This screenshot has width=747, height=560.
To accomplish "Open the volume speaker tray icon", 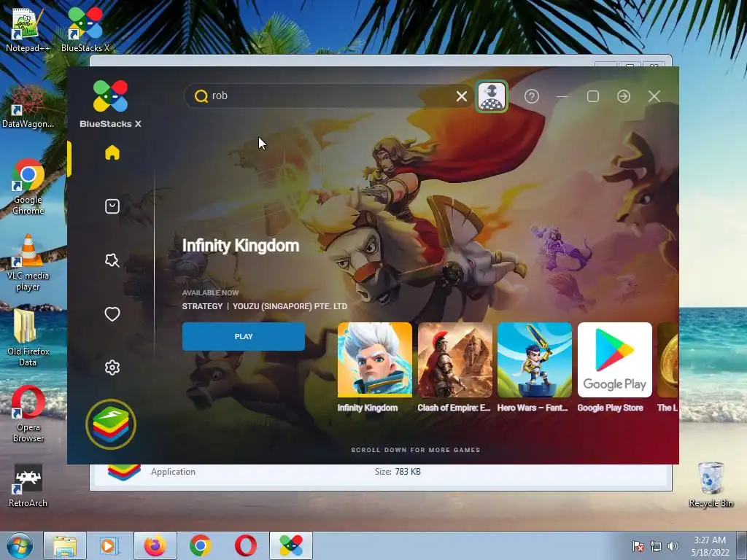I will [x=673, y=546].
